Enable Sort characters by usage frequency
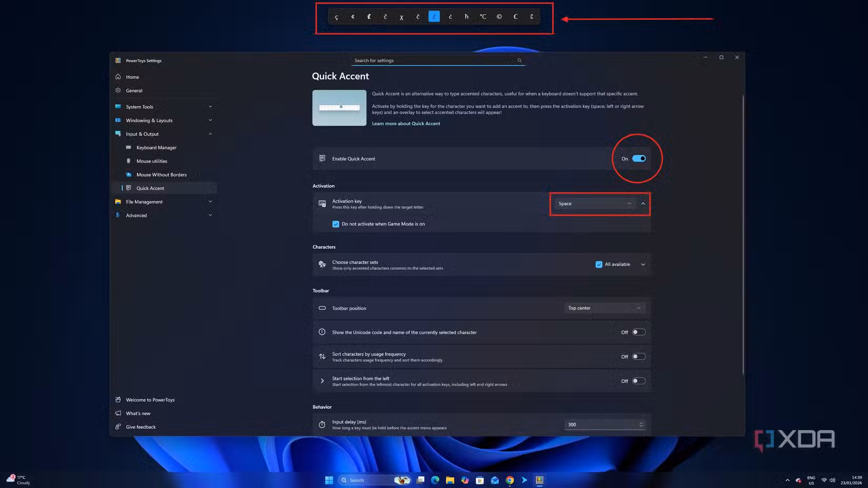Viewport: 868px width, 488px height. pos(639,357)
